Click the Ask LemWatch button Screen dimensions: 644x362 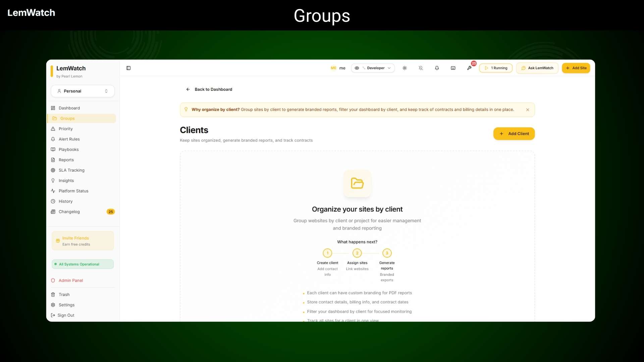pyautogui.click(x=537, y=68)
